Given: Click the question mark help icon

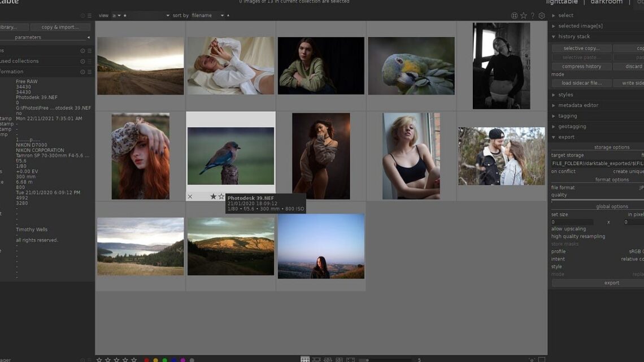Looking at the screenshot, I should (533, 16).
